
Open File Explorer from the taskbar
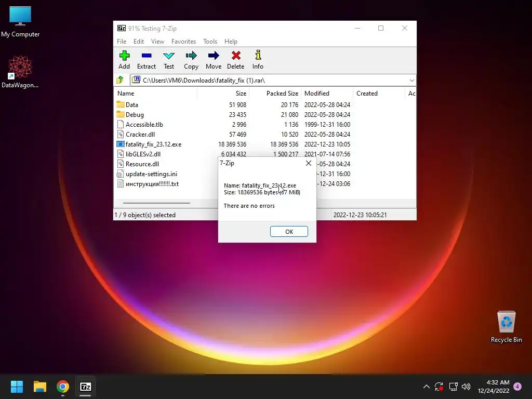pos(40,387)
